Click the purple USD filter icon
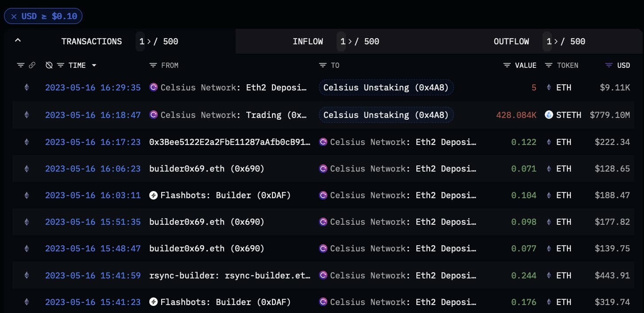644x313 pixels. 609,65
